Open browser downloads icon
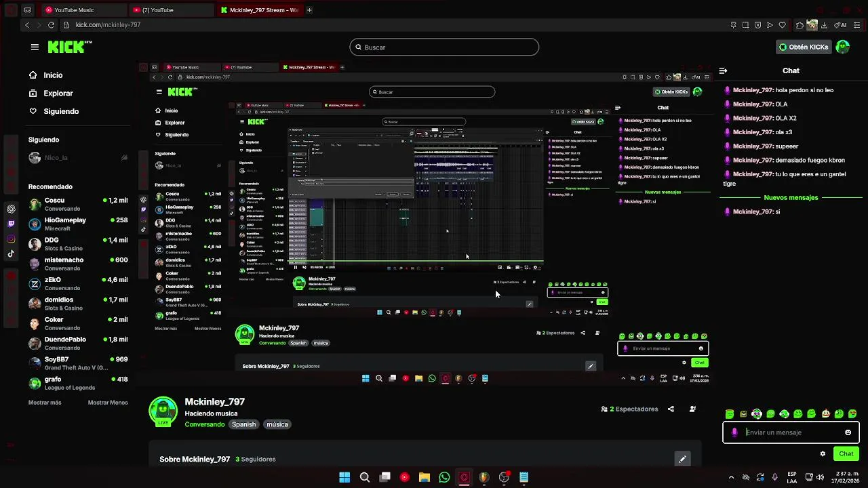Viewport: 868px width, 488px height. click(x=824, y=25)
